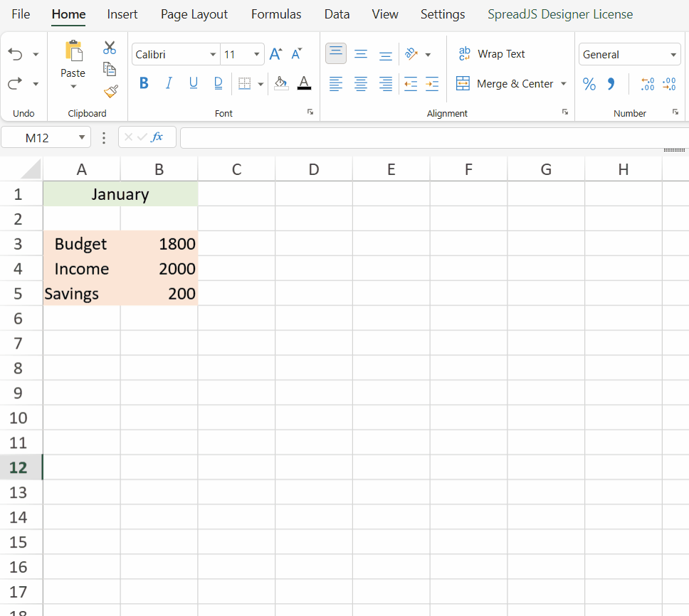This screenshot has width=689, height=616.
Task: Decrease the cell indent
Action: click(x=411, y=83)
